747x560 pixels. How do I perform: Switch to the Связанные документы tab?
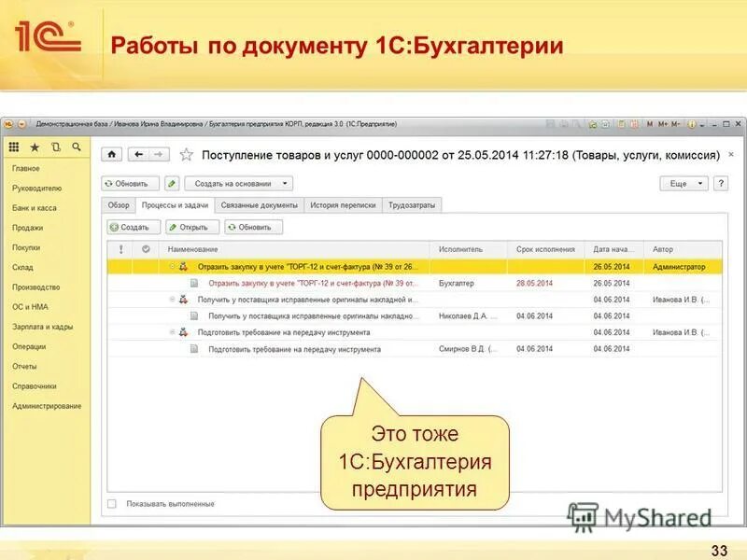pos(260,203)
